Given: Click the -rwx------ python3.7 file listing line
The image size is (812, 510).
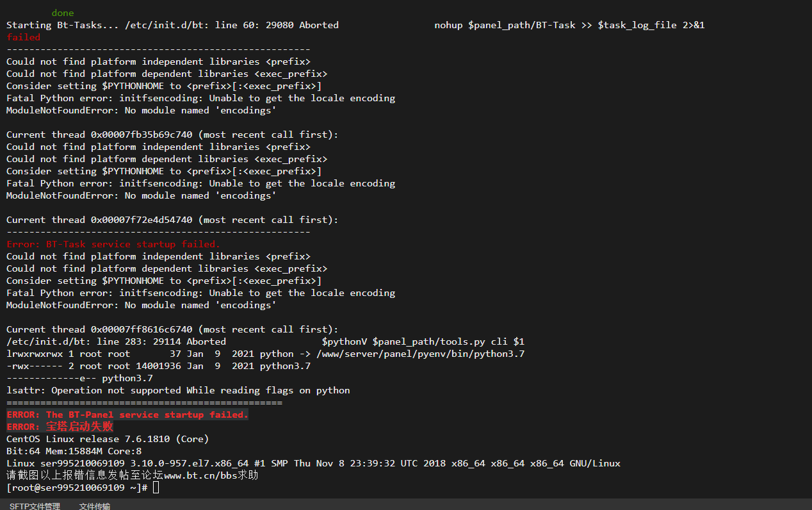Looking at the screenshot, I should coord(158,366).
